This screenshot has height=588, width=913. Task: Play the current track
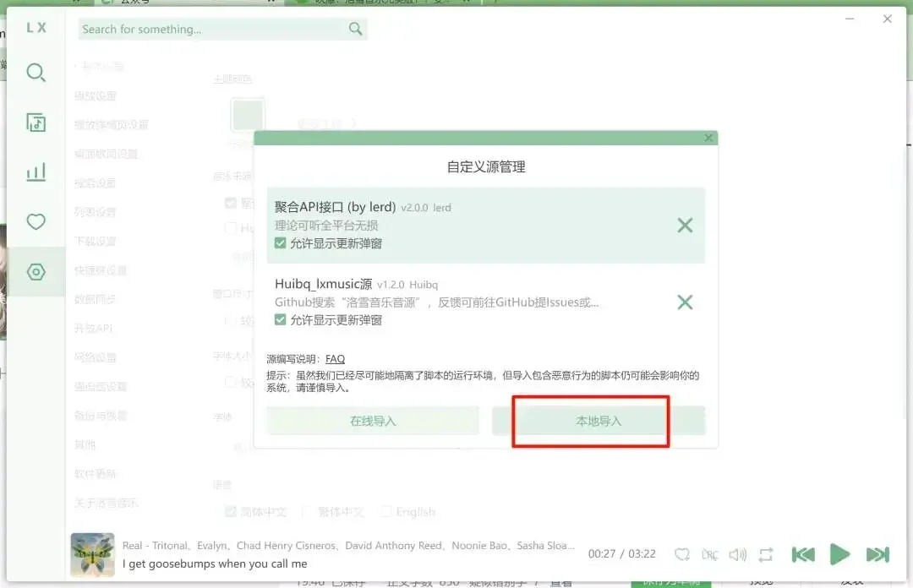pyautogui.click(x=840, y=555)
